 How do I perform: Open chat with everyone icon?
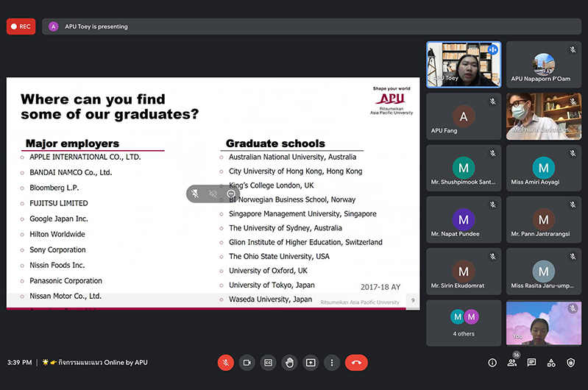point(531,363)
